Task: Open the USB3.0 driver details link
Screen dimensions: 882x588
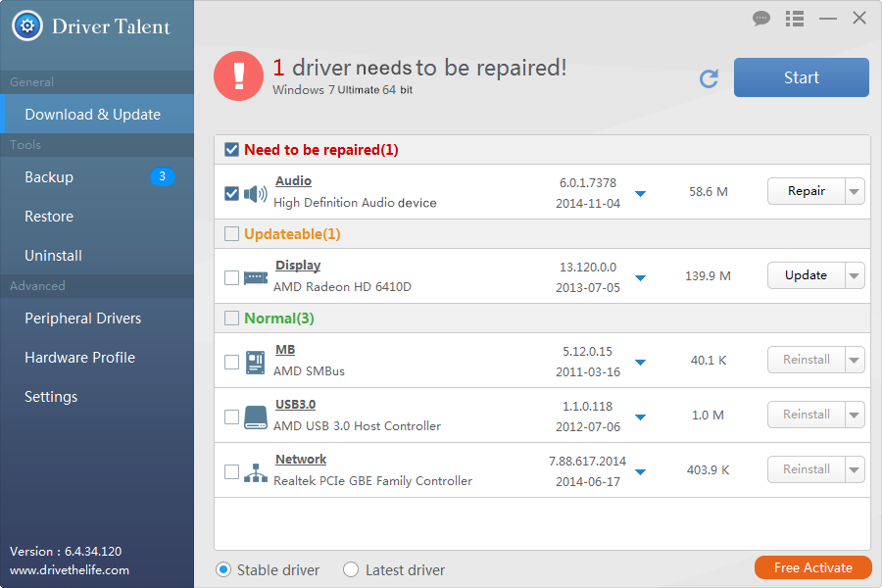Action: point(295,405)
